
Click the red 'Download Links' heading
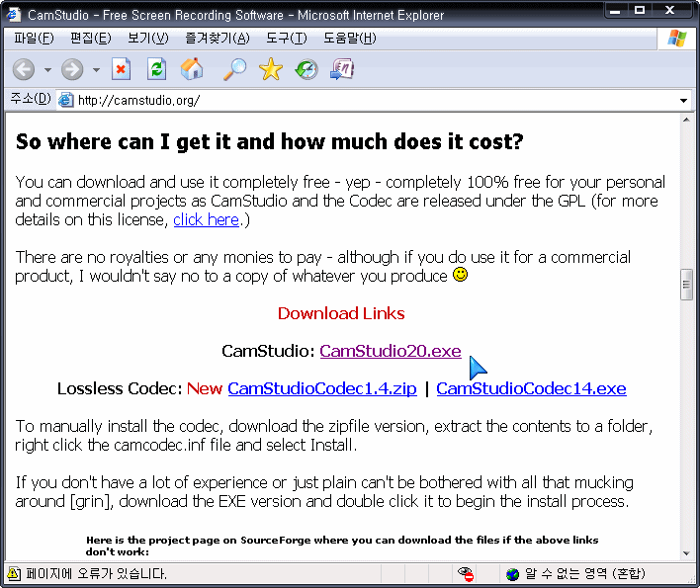(341, 313)
